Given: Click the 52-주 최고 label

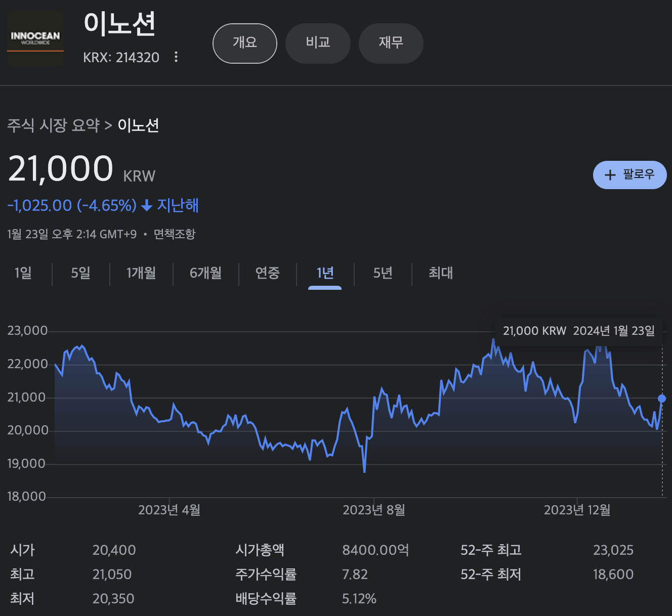Looking at the screenshot, I should point(491,550).
